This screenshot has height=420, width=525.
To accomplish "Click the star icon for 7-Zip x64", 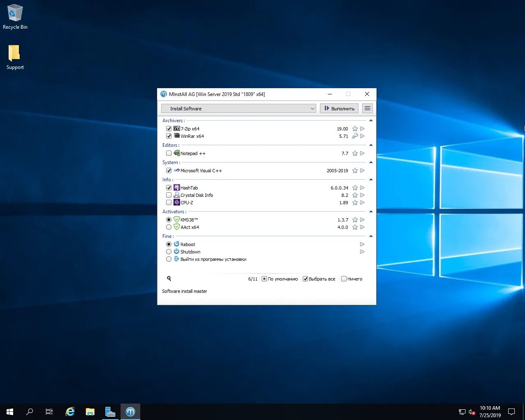I will 355,129.
